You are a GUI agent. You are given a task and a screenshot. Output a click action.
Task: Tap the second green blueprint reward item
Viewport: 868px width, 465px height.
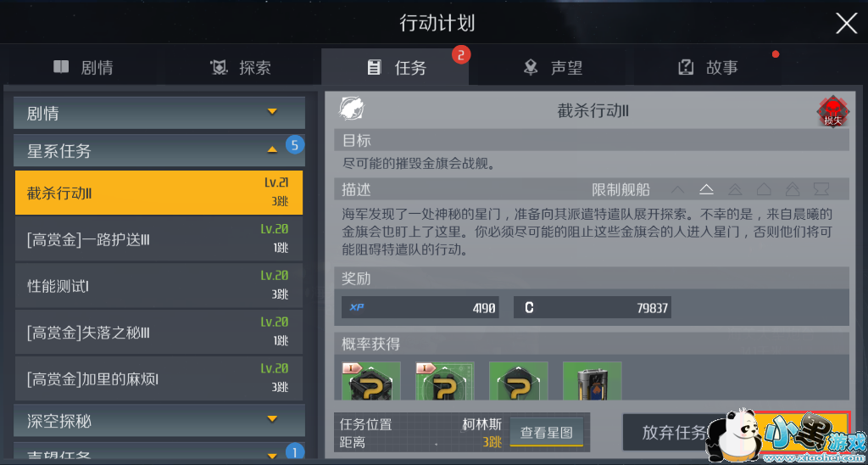point(444,381)
